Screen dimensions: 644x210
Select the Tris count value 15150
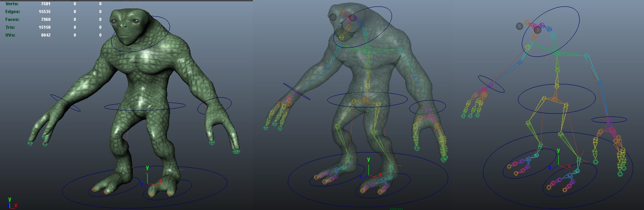click(x=45, y=27)
